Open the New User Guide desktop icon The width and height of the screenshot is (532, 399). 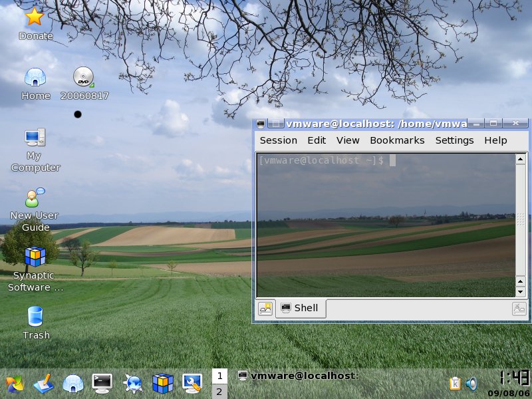pos(35,197)
